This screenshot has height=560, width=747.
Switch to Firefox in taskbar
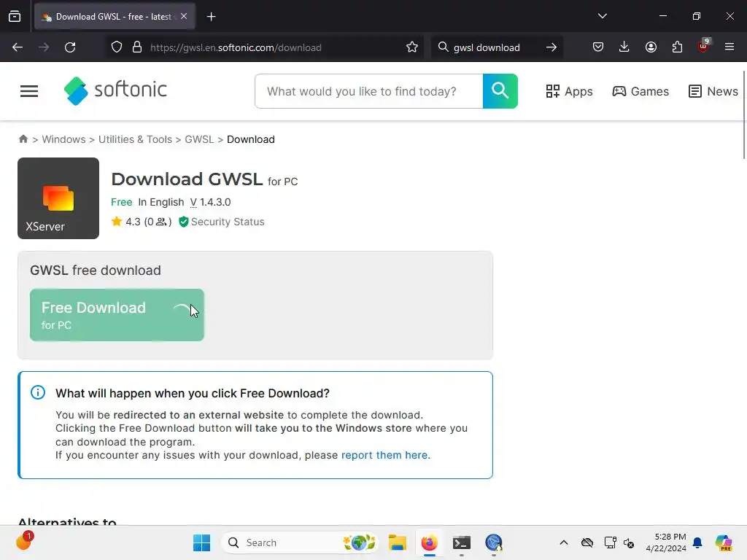[x=429, y=542]
